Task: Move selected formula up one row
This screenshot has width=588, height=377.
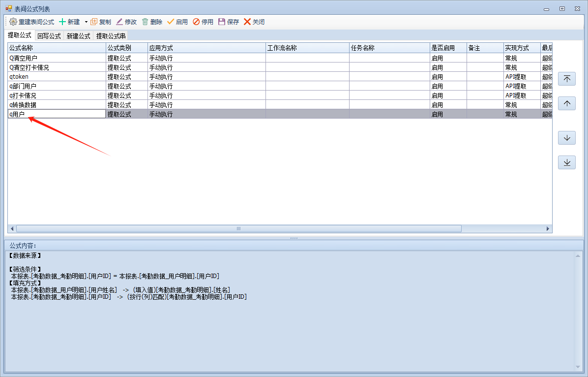Action: click(x=566, y=103)
